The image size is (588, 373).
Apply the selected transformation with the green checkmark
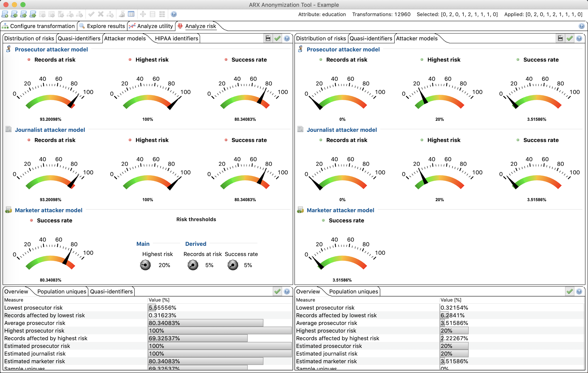pyautogui.click(x=91, y=14)
